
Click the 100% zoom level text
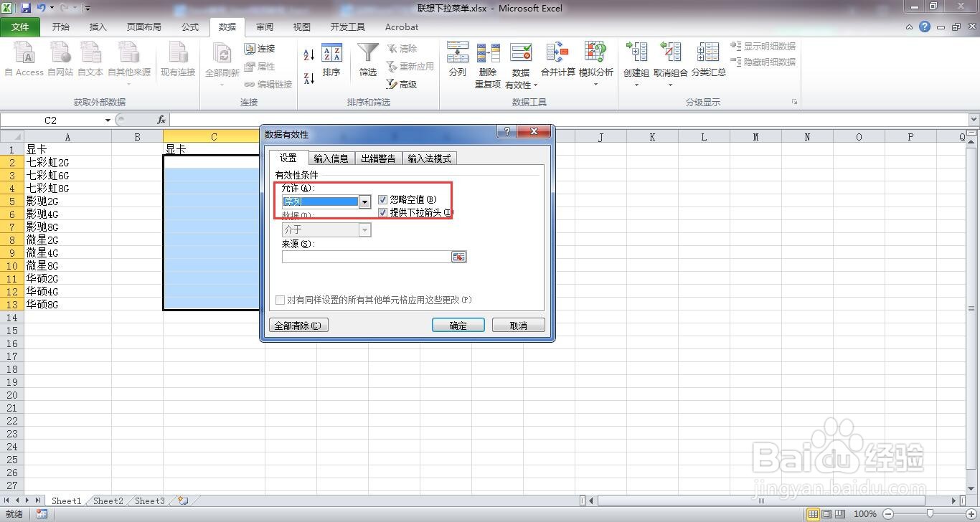[865, 514]
